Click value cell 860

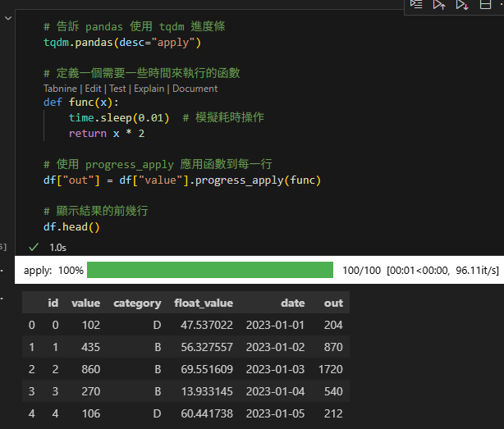(x=90, y=369)
